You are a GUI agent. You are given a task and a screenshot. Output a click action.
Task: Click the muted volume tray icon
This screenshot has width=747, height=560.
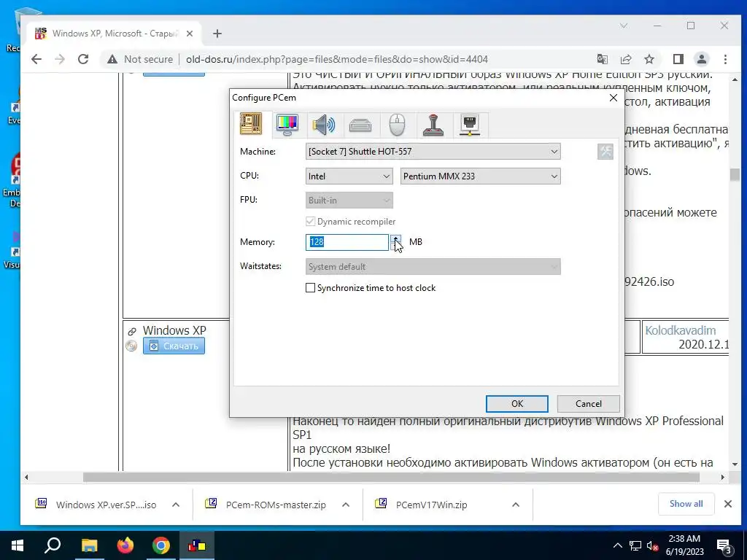point(652,547)
